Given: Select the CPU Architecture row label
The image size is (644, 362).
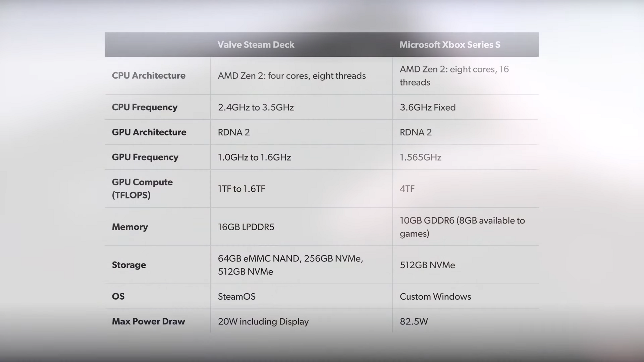Looking at the screenshot, I should pos(148,76).
